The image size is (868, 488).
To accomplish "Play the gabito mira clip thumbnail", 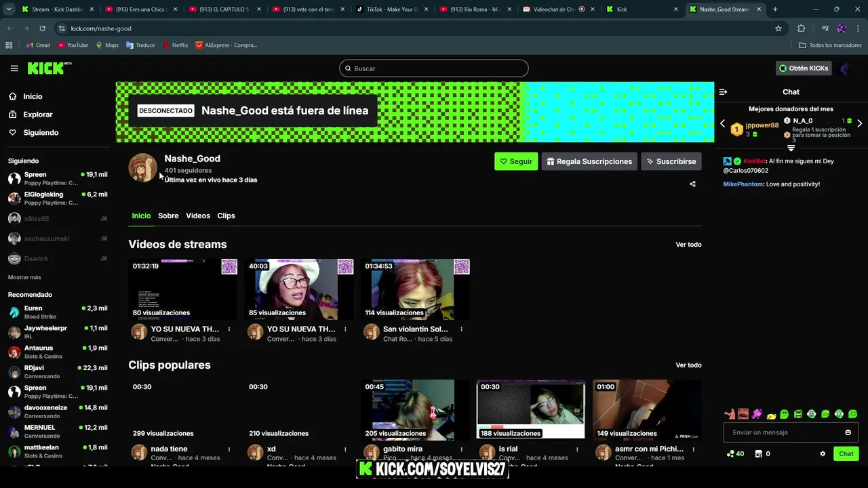I will point(415,410).
